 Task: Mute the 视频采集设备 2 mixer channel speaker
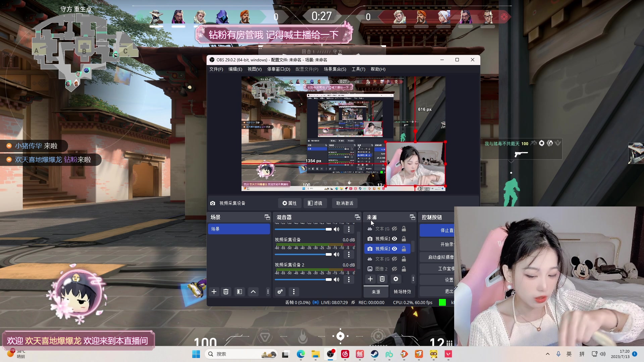tap(336, 280)
